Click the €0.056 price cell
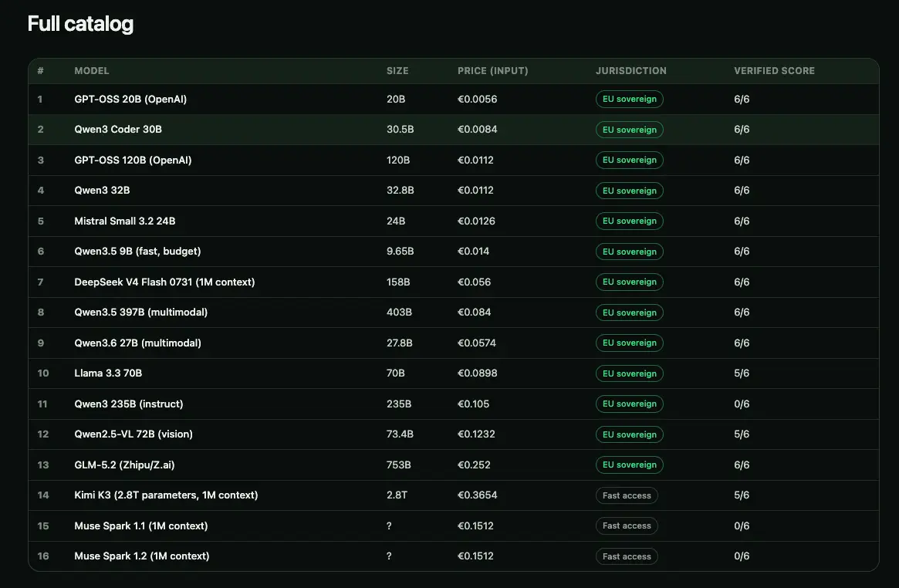 point(474,282)
